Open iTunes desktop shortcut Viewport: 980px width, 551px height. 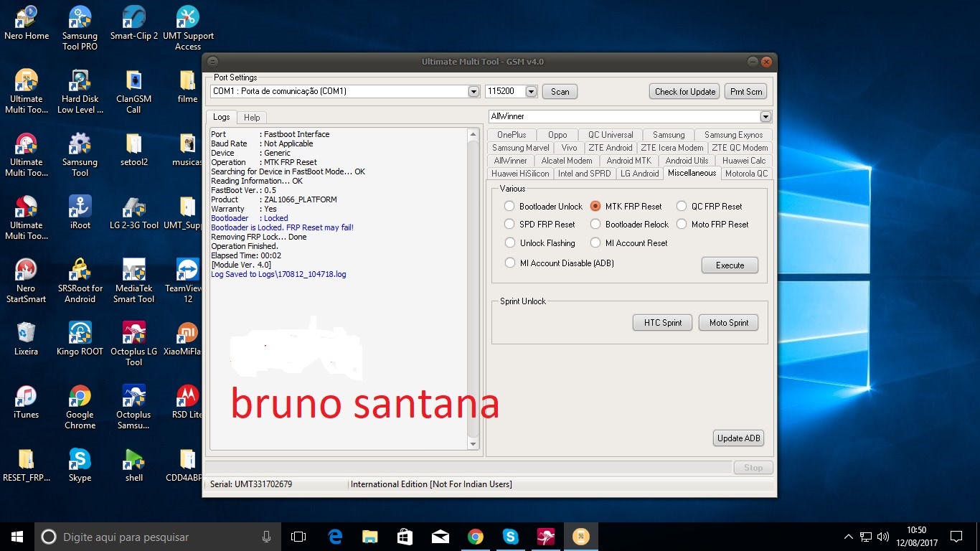tap(27, 402)
